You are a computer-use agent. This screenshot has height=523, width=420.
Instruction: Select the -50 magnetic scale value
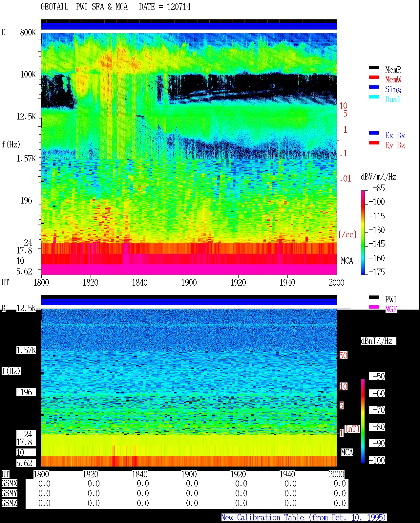(379, 376)
